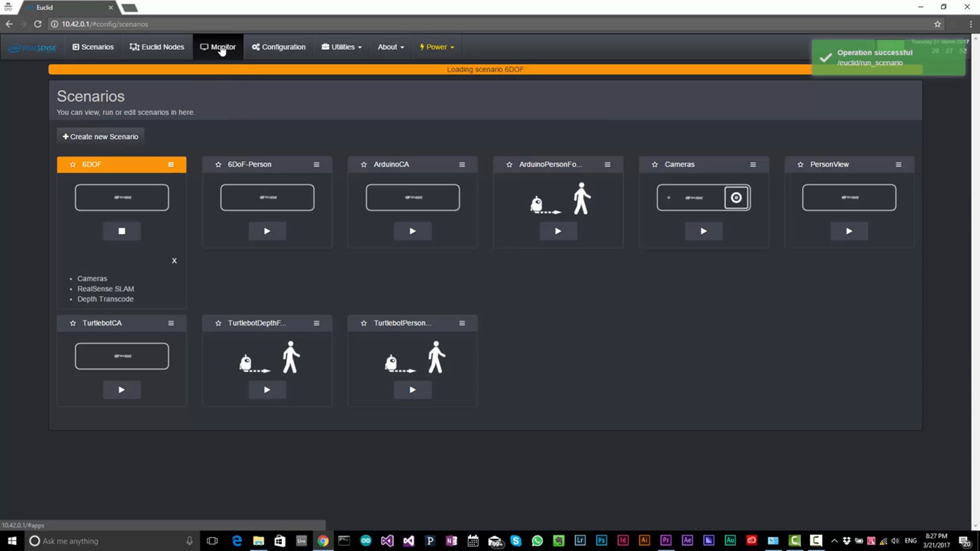
Task: Click Create new Scenario button
Action: pyautogui.click(x=100, y=137)
